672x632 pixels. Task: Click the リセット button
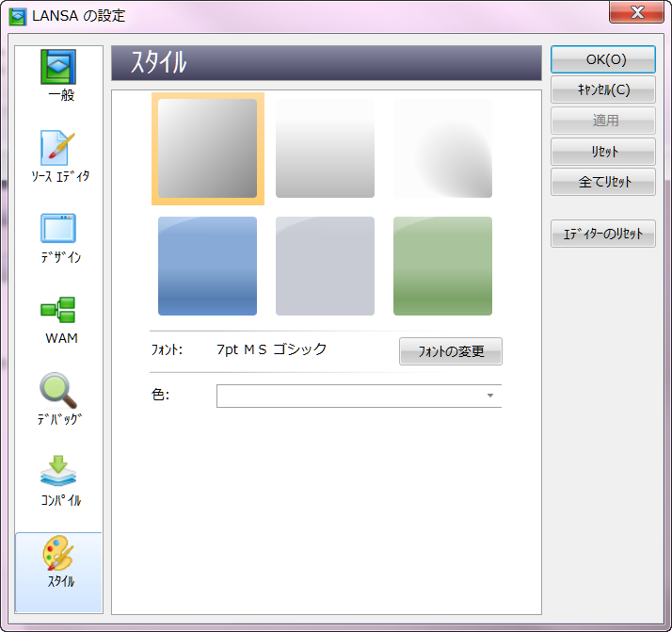point(603,152)
